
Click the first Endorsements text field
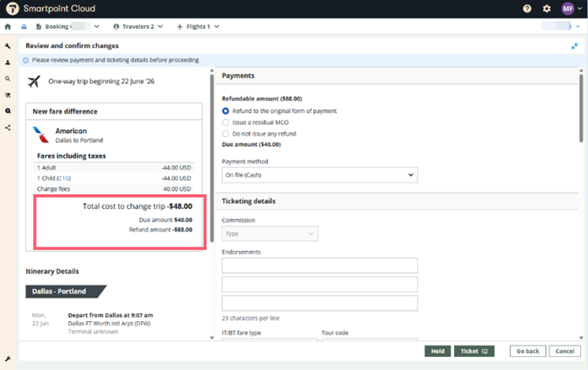point(319,266)
